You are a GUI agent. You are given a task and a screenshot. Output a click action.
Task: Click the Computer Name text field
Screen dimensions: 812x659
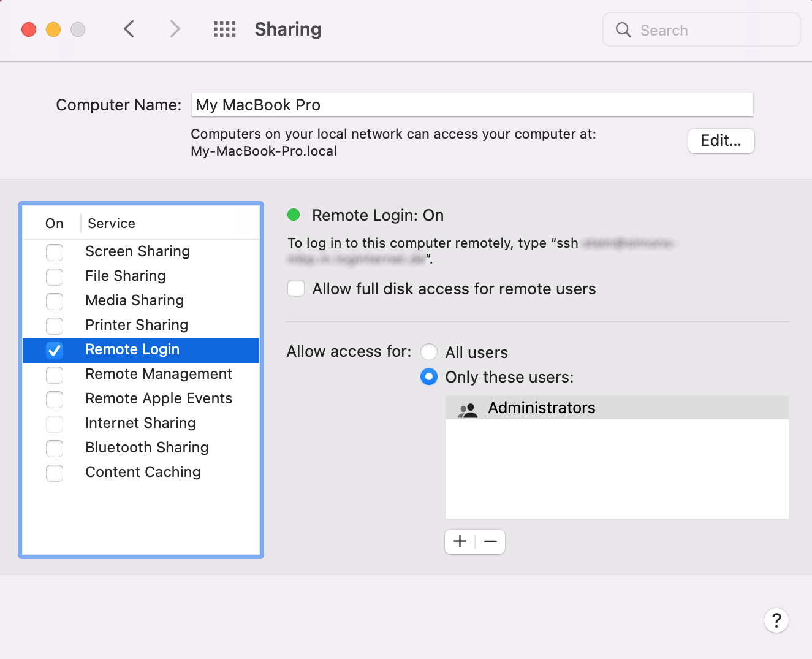(x=472, y=105)
